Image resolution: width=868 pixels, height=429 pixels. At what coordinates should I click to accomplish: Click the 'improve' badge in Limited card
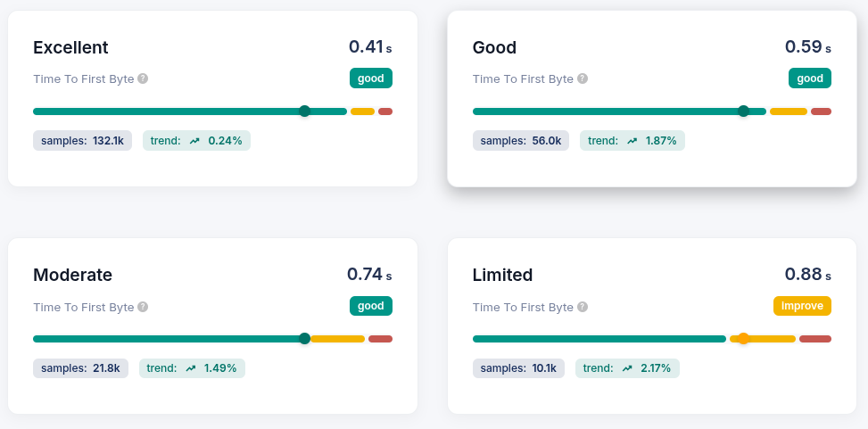coord(802,306)
